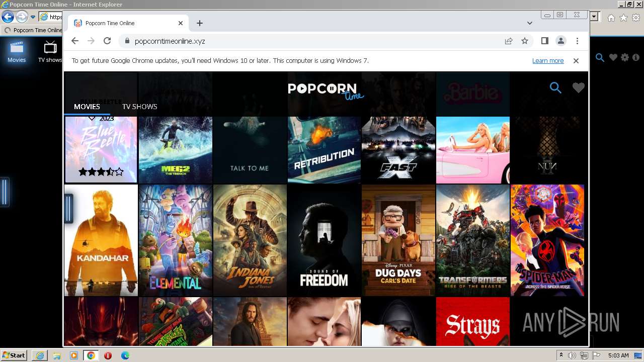This screenshot has height=362, width=644.
Task: Follow the Learn more link
Action: pos(548,61)
